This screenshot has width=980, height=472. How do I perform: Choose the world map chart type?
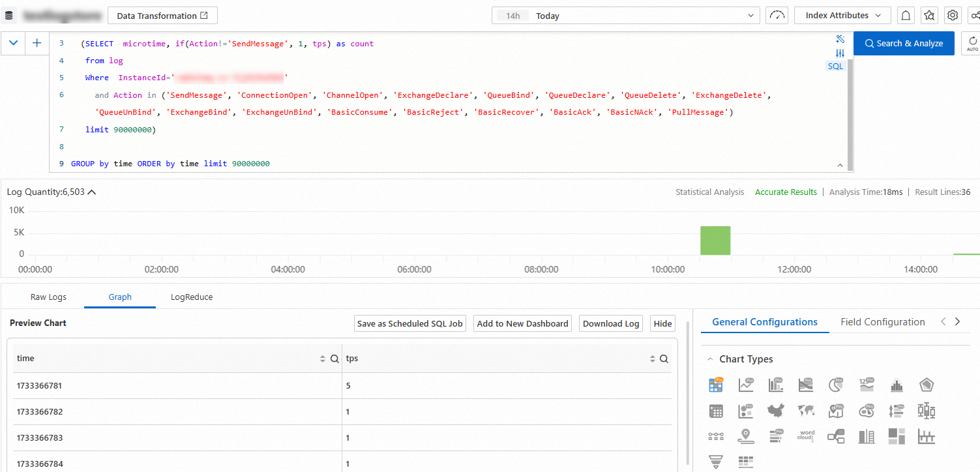tap(806, 411)
